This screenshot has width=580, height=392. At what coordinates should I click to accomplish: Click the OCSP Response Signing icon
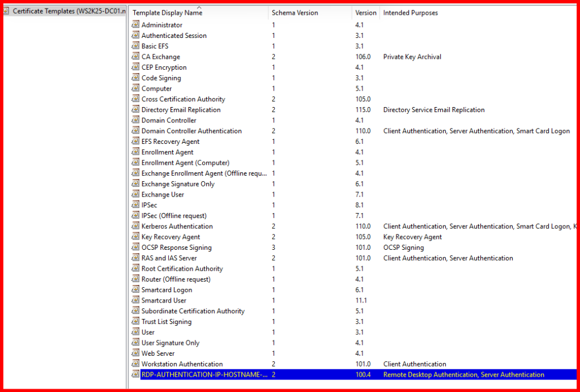click(135, 248)
